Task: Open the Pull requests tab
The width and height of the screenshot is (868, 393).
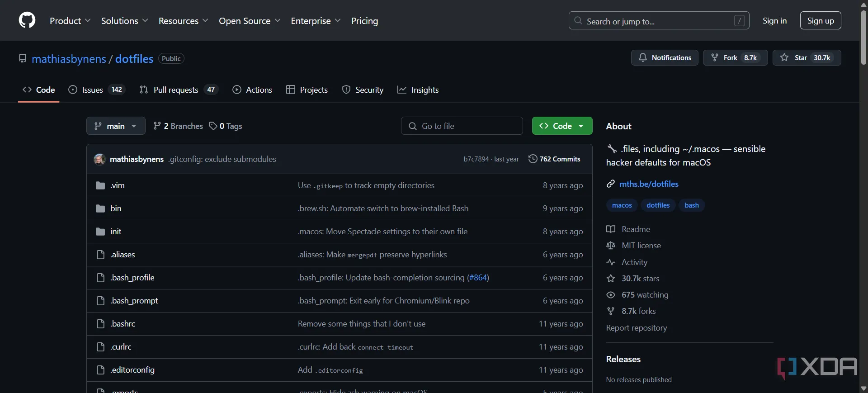Action: click(x=179, y=90)
